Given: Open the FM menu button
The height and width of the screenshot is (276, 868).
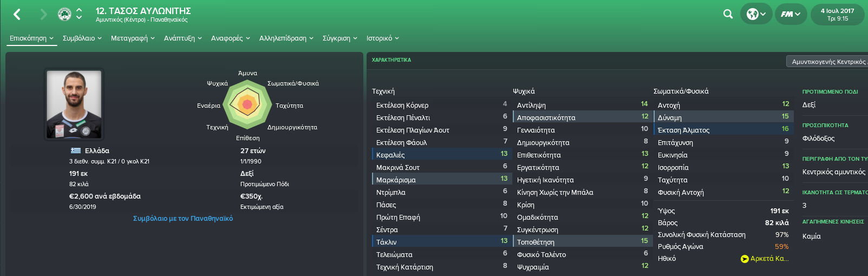Looking at the screenshot, I should coord(791,14).
